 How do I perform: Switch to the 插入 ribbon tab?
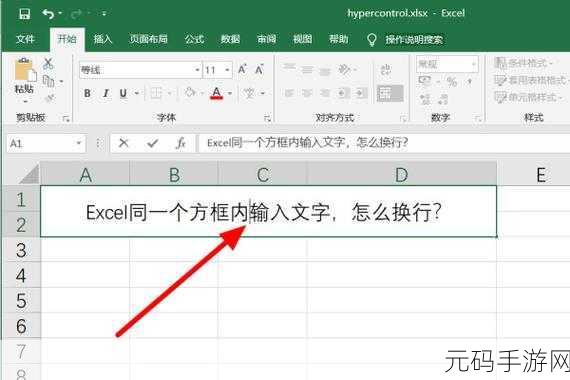pyautogui.click(x=103, y=39)
